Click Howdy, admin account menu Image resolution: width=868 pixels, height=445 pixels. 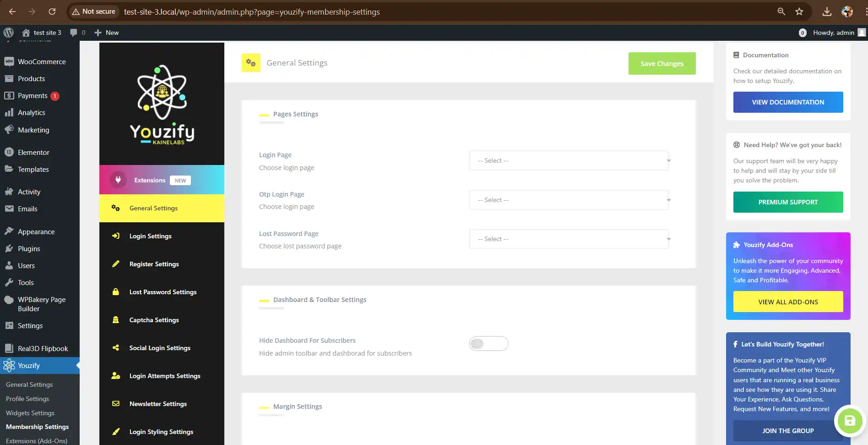pos(839,33)
